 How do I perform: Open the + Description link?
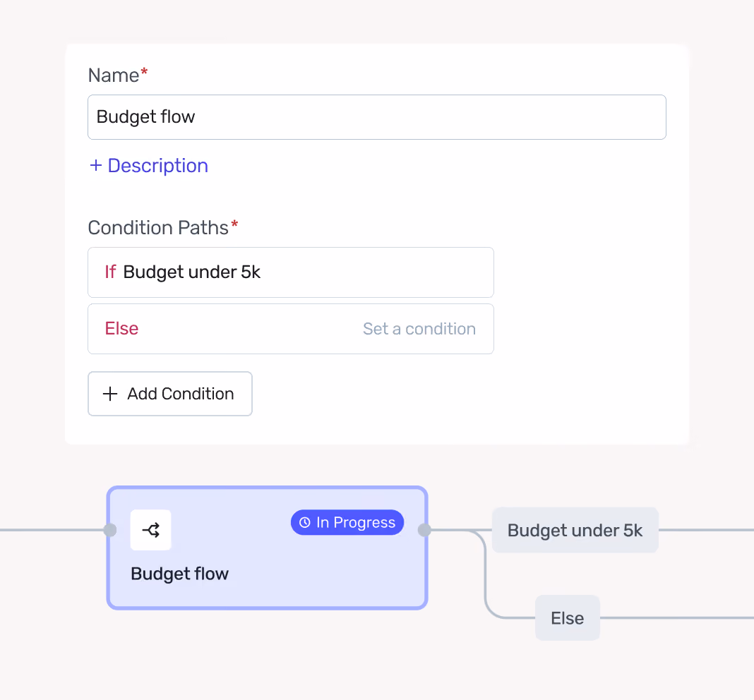coord(148,165)
